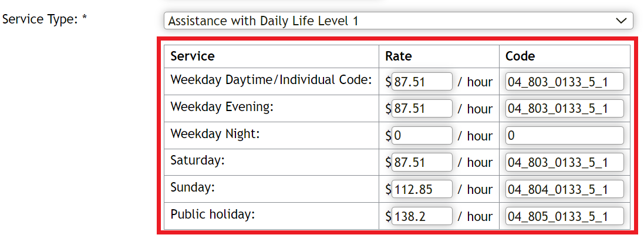Click the "Rate" column header

[x=399, y=56]
